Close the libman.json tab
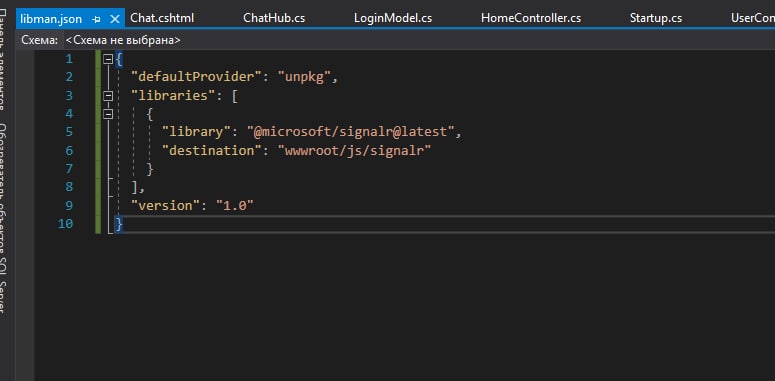Image resolution: width=775 pixels, height=381 pixels. [115, 19]
